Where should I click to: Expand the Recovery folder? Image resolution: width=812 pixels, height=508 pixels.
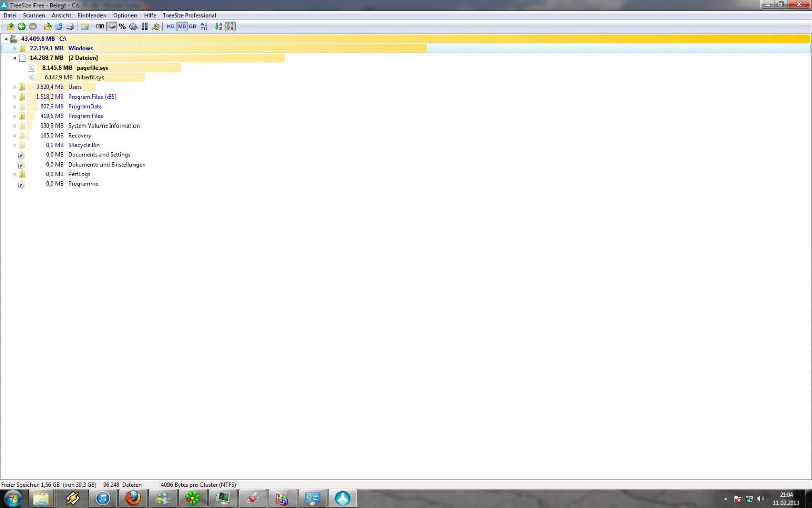coord(15,135)
